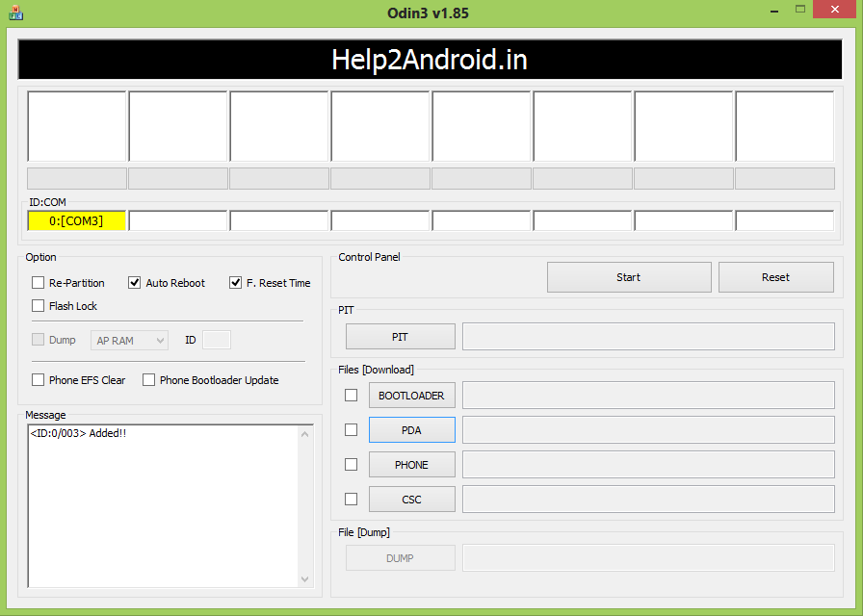Check the box beside PDA button
Screen dimensions: 863x616
pos(352,430)
